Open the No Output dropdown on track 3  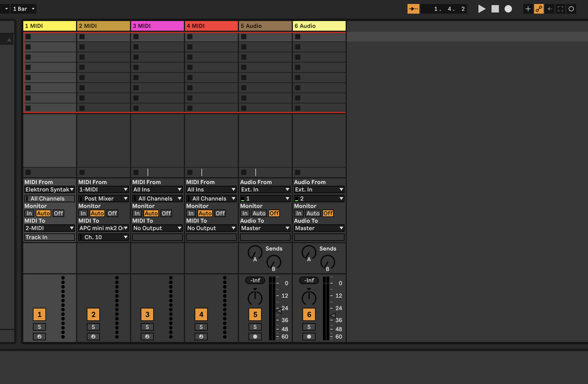pos(157,228)
